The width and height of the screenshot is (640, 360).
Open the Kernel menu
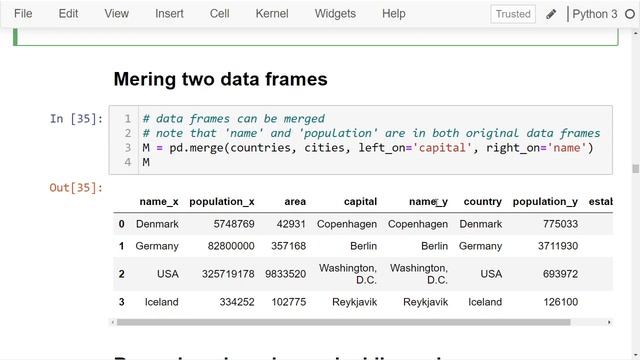click(x=272, y=13)
